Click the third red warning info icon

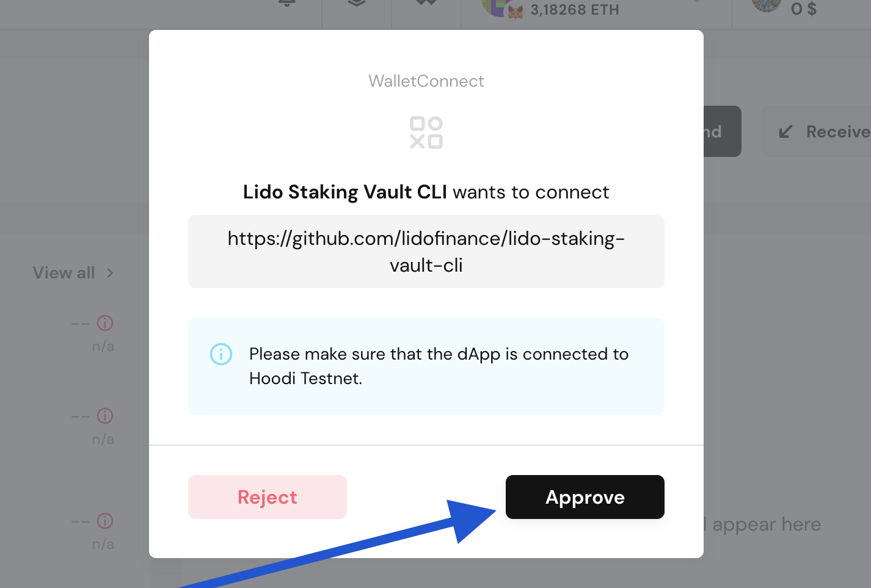105,521
